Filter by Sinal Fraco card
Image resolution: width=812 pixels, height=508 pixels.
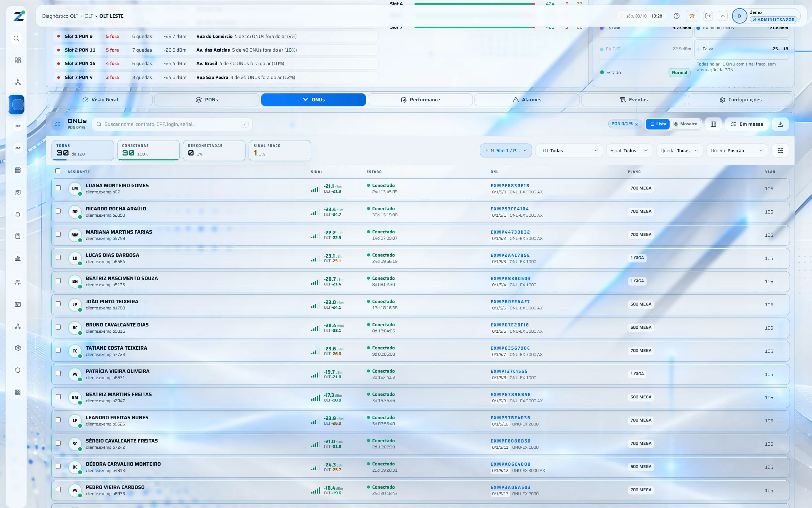pyautogui.click(x=280, y=151)
